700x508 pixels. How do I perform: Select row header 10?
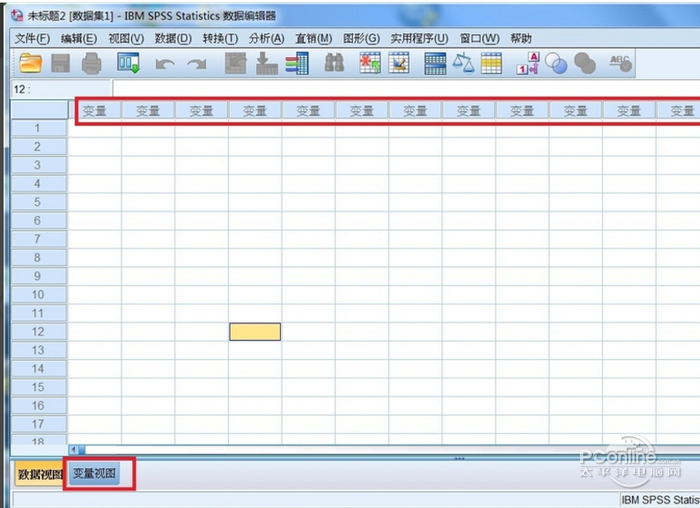tap(39, 295)
